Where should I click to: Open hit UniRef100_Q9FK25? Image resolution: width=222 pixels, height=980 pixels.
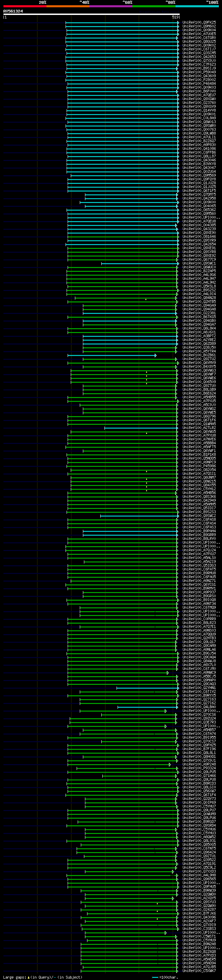199,23
